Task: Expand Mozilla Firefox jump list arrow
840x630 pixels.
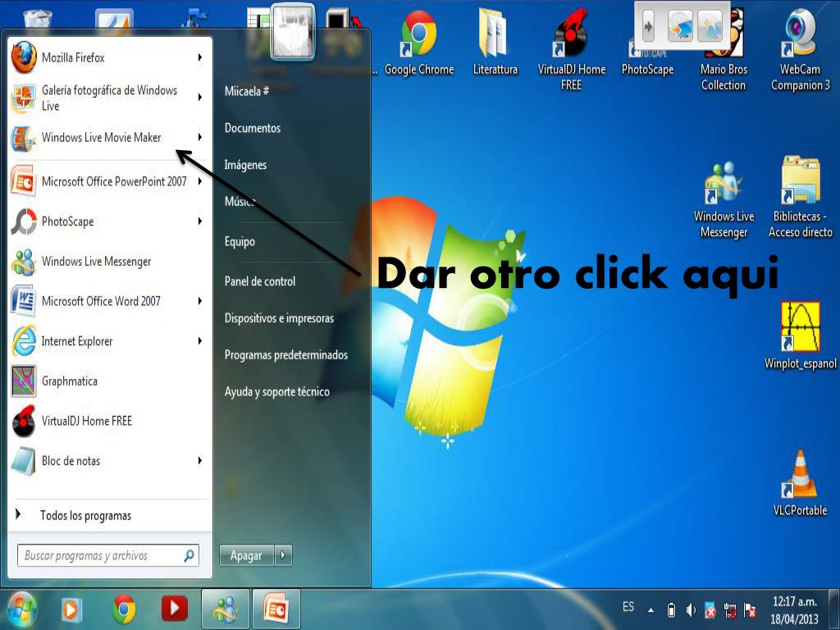Action: click(200, 57)
